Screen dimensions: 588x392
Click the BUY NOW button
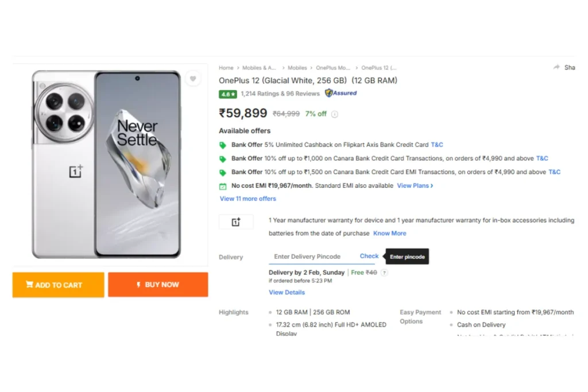tap(158, 285)
